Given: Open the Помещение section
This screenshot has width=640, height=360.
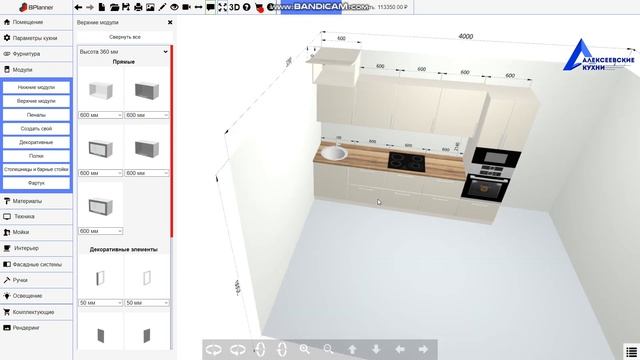Looking at the screenshot, I should (36, 22).
